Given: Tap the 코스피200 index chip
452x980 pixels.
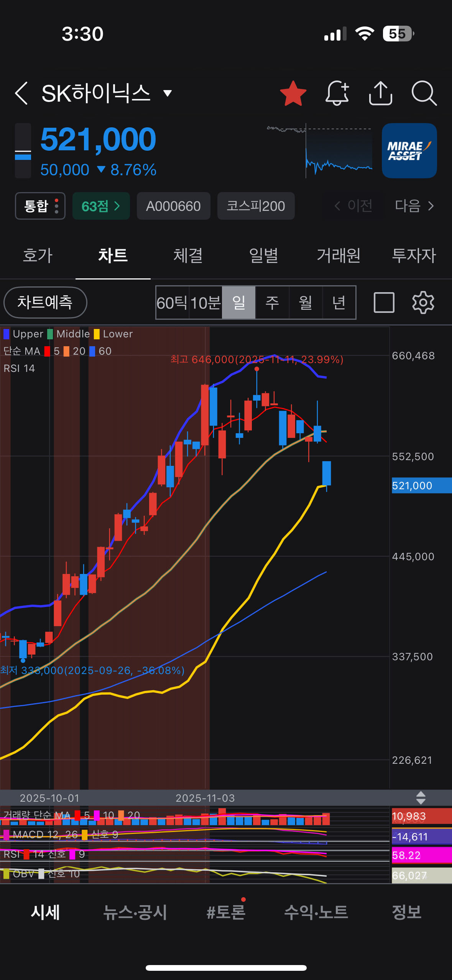Looking at the screenshot, I should tap(256, 206).
